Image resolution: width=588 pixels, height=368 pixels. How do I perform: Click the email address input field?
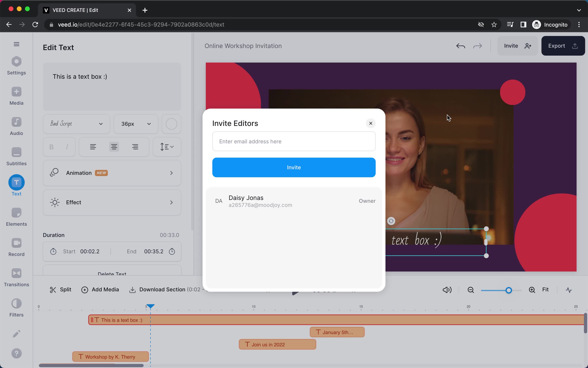point(294,141)
